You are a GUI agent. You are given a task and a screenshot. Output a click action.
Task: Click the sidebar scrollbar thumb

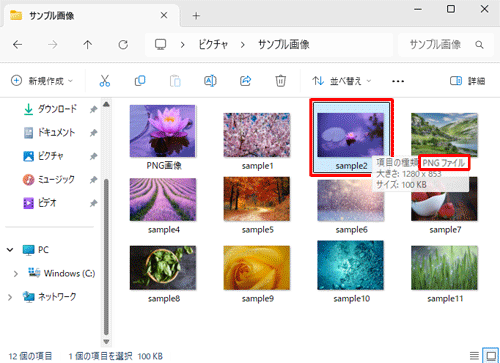pos(106,257)
